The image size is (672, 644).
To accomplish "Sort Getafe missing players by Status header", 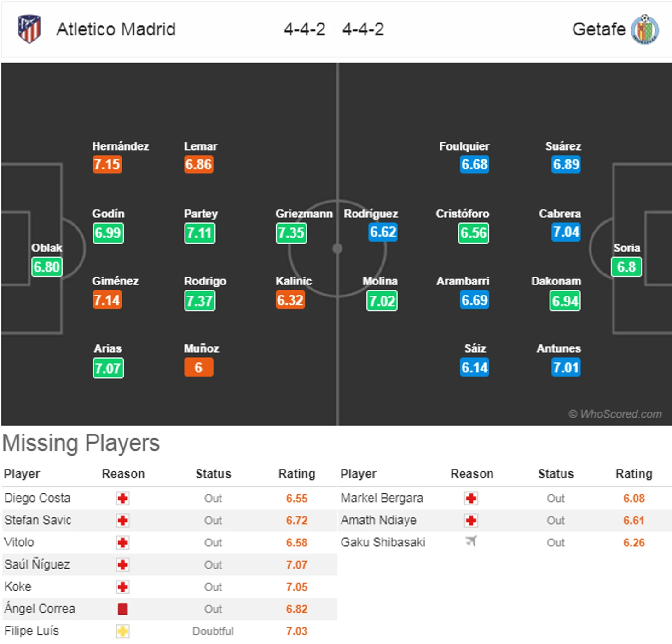I will coord(556,474).
